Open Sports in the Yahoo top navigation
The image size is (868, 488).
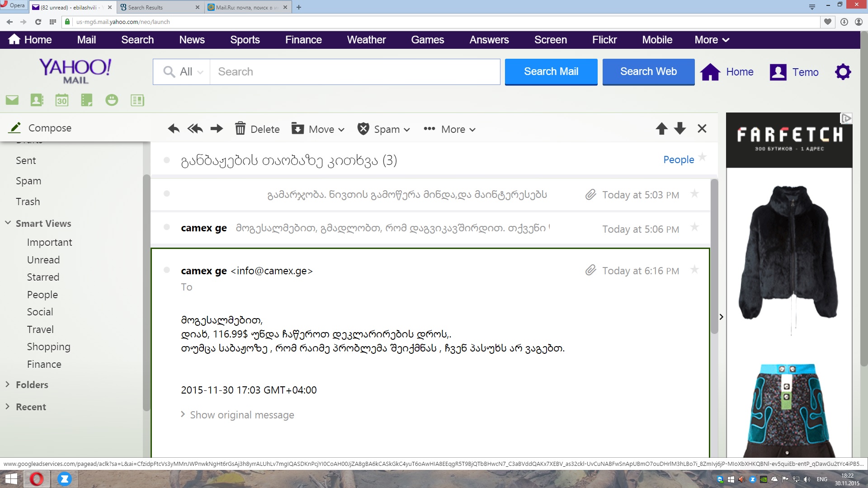pyautogui.click(x=245, y=40)
